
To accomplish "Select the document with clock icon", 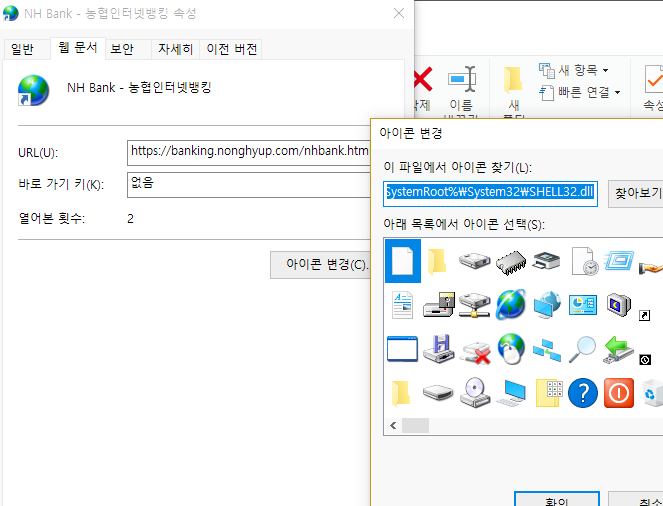I will point(584,262).
